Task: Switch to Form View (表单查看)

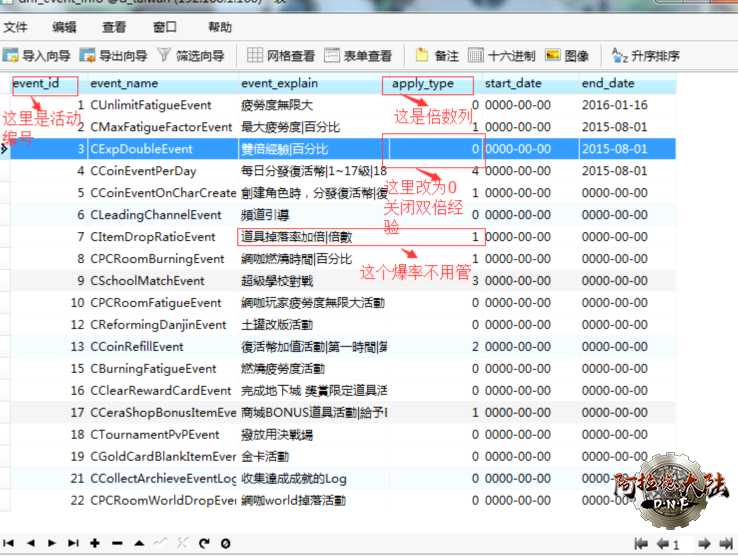Action: pyautogui.click(x=359, y=56)
